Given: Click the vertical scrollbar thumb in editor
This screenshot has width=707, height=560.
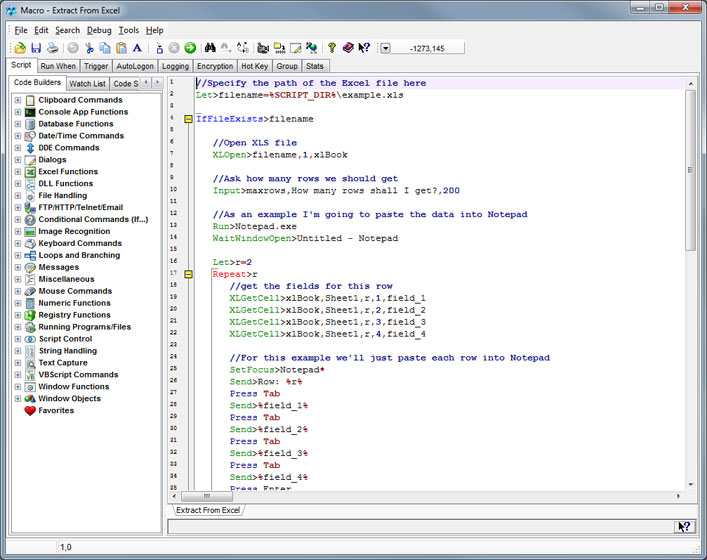Looking at the screenshot, I should click(x=690, y=170).
